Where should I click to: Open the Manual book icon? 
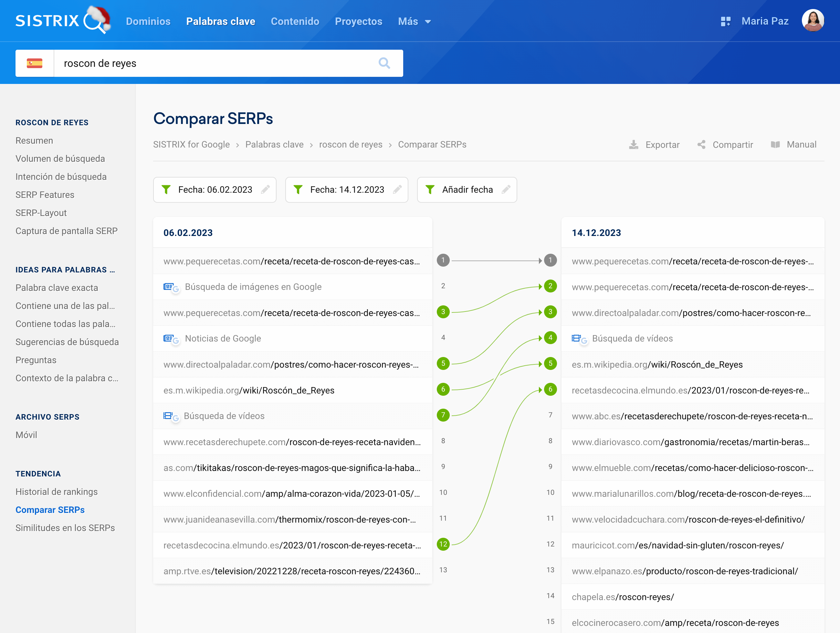(x=775, y=145)
